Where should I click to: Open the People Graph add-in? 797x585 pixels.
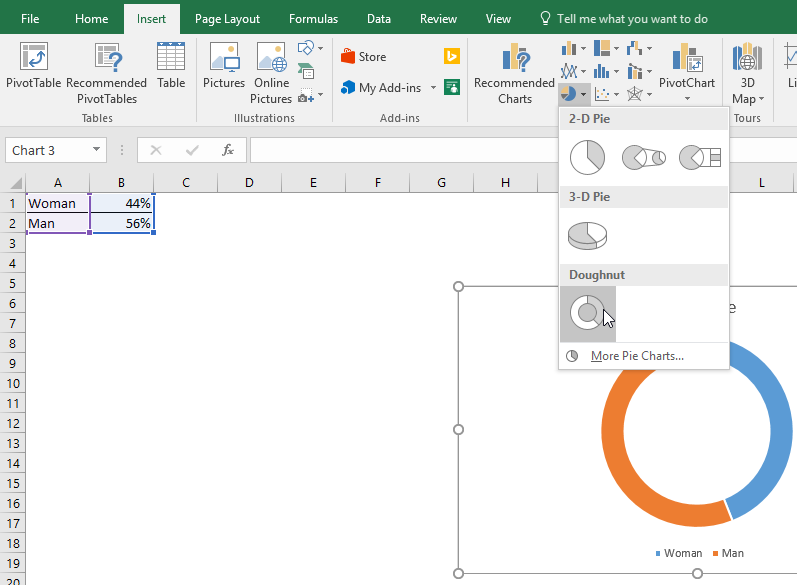click(451, 87)
